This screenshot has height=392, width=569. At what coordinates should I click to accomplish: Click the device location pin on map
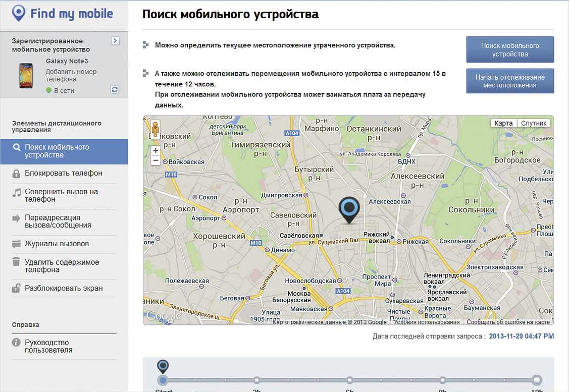pyautogui.click(x=349, y=210)
